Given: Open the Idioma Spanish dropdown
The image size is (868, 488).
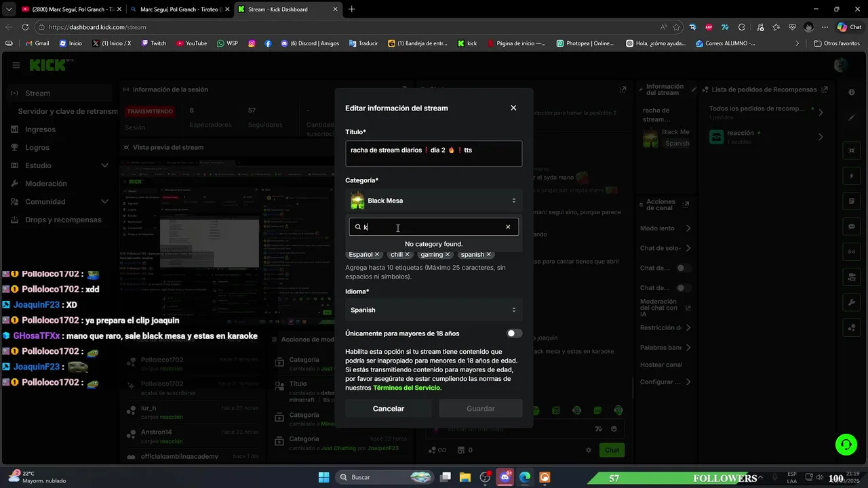Looking at the screenshot, I should pyautogui.click(x=434, y=310).
